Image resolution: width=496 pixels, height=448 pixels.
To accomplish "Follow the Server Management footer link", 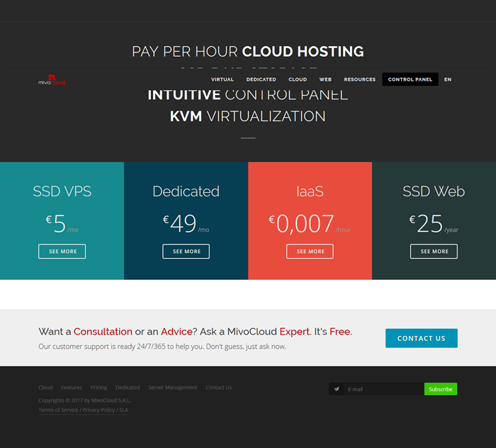I will coord(172,388).
